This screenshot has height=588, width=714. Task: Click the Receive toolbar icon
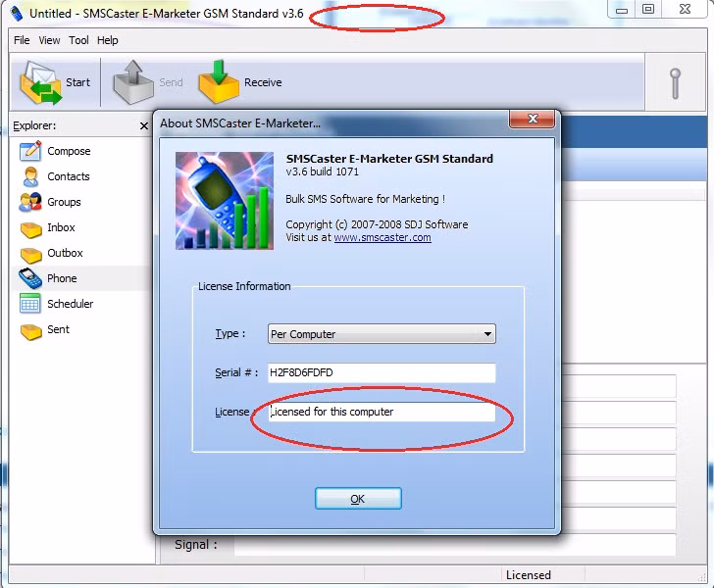(219, 82)
